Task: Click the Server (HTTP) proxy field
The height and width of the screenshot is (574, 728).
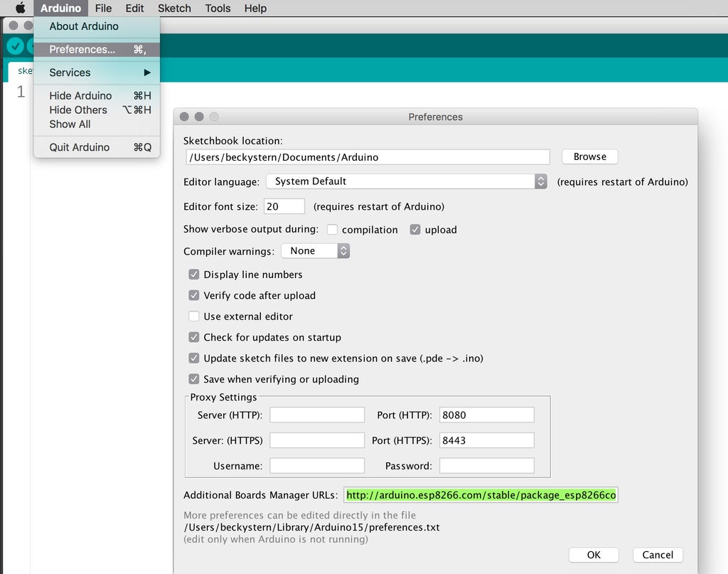Action: (317, 415)
